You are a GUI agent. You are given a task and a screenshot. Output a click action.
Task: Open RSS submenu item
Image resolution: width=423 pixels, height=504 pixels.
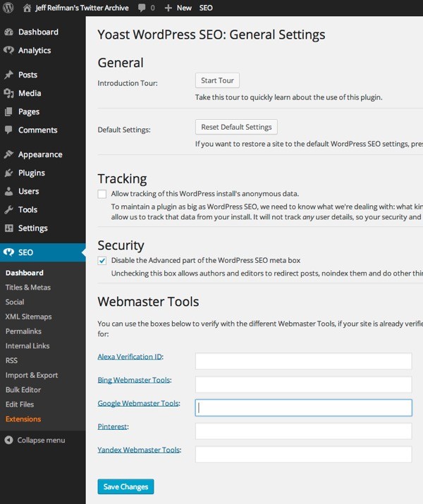(x=11, y=360)
